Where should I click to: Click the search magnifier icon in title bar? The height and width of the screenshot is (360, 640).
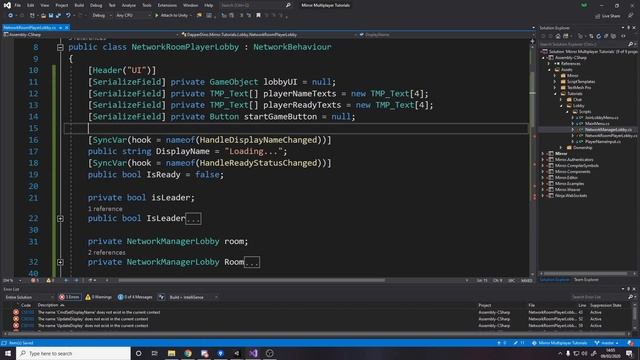point(288,5)
